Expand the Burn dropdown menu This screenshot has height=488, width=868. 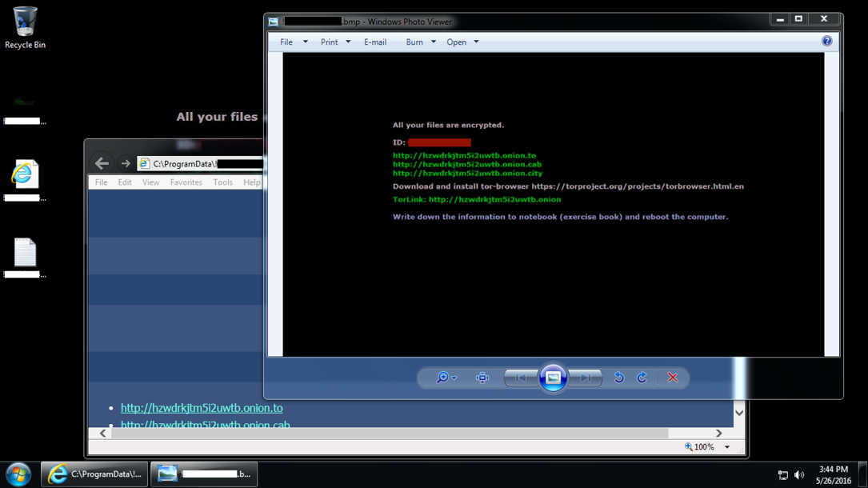[420, 42]
